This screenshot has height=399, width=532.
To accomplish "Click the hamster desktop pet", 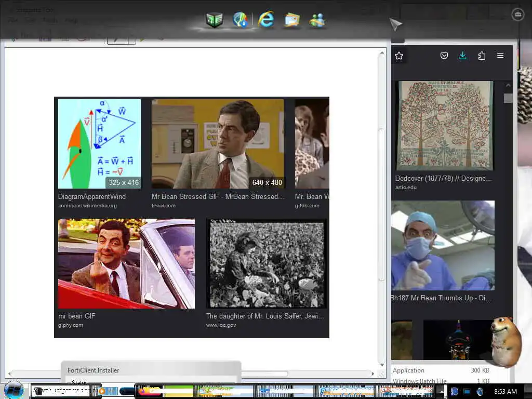I will tap(505, 341).
